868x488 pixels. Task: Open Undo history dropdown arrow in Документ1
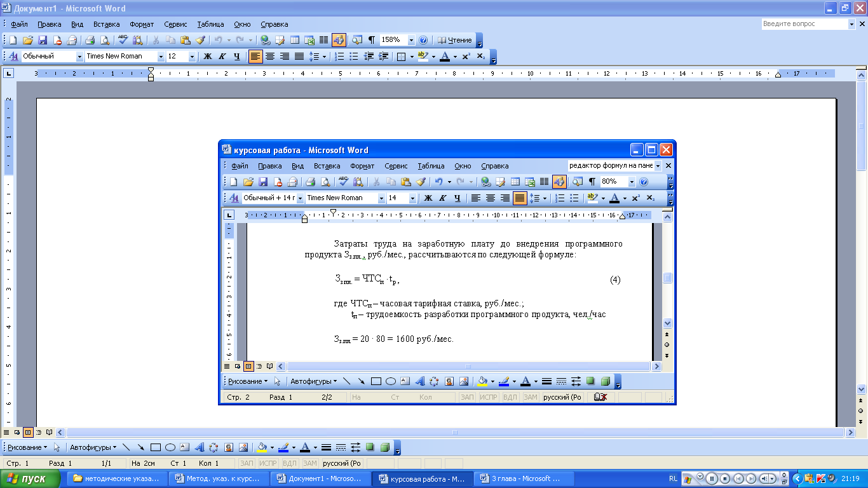click(x=228, y=40)
